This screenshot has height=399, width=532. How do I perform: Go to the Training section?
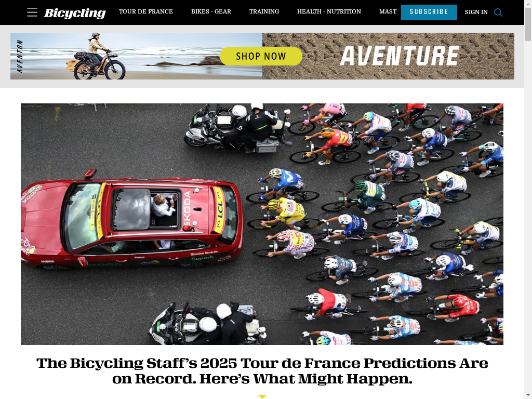coord(264,11)
